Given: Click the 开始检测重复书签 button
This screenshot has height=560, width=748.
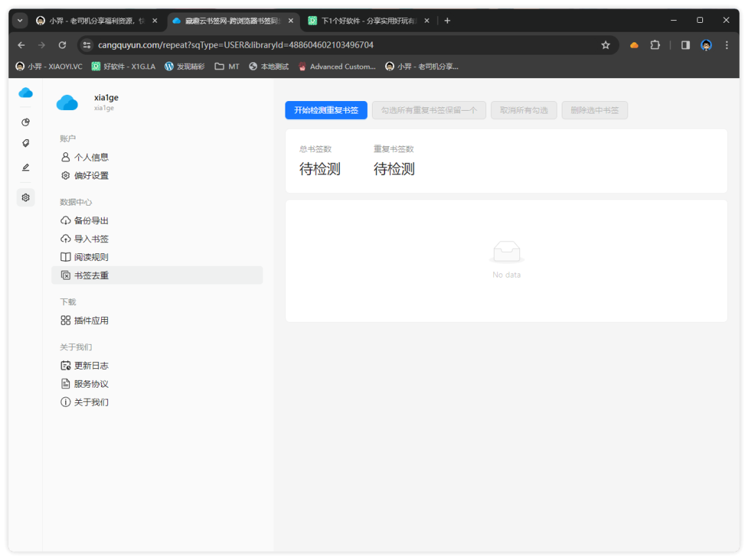Looking at the screenshot, I should point(326,110).
